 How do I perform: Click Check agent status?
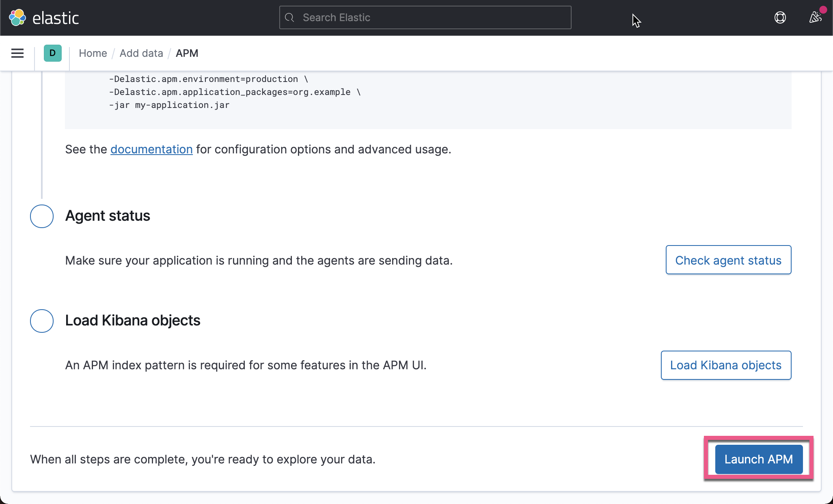pyautogui.click(x=728, y=260)
